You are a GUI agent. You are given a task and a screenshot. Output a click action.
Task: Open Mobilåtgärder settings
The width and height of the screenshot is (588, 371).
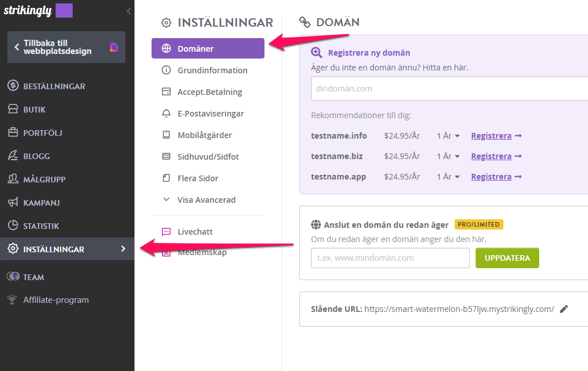pyautogui.click(x=205, y=135)
